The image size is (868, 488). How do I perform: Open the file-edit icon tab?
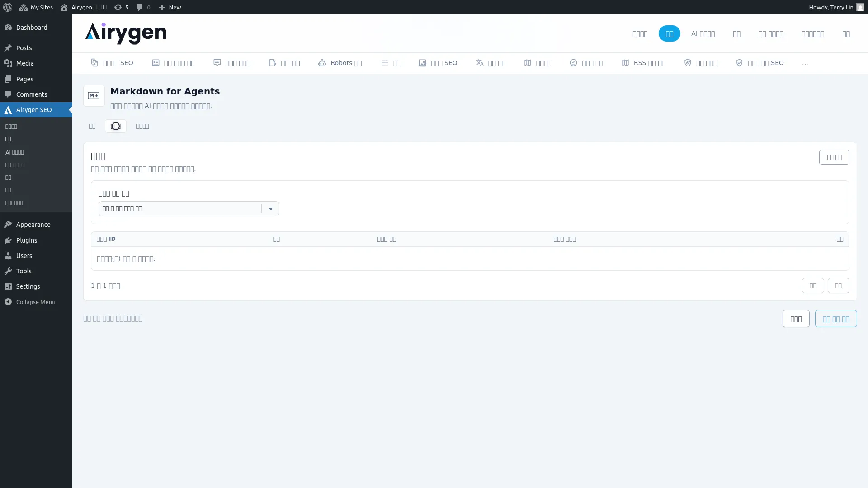284,63
